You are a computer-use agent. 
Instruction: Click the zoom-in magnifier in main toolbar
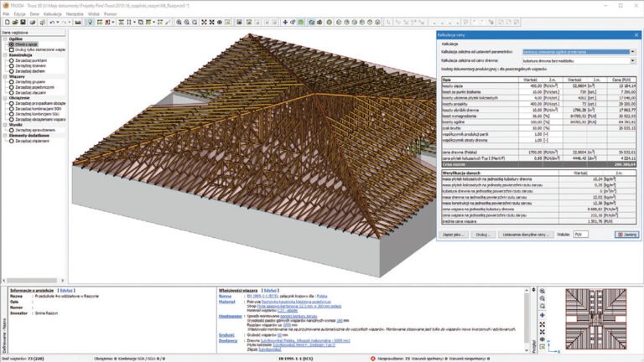coord(179,22)
